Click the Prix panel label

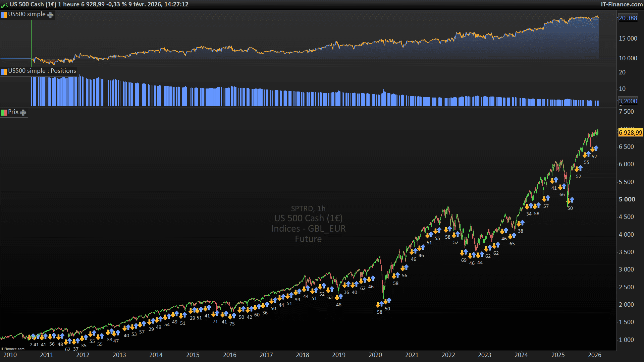tap(13, 112)
